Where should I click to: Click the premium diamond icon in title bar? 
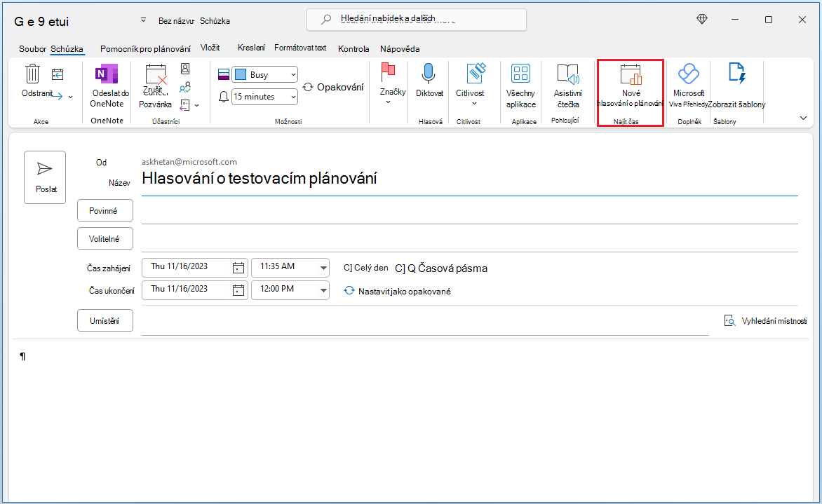coord(702,20)
